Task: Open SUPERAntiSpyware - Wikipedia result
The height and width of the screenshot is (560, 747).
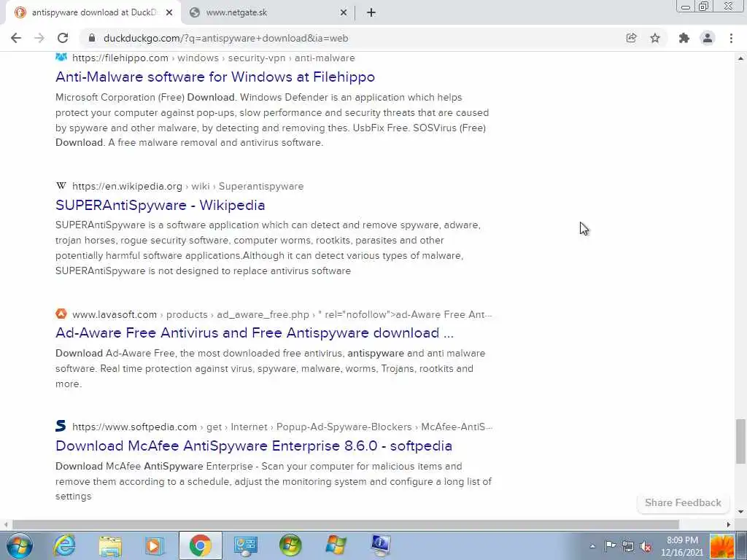Action: pyautogui.click(x=160, y=205)
